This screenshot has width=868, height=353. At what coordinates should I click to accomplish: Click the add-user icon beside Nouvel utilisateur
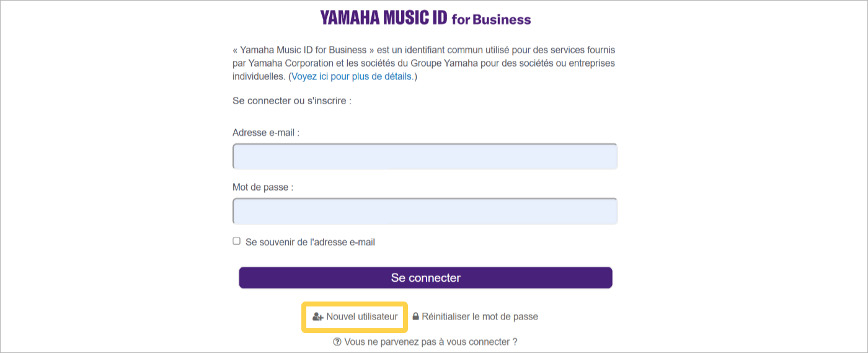tap(318, 316)
